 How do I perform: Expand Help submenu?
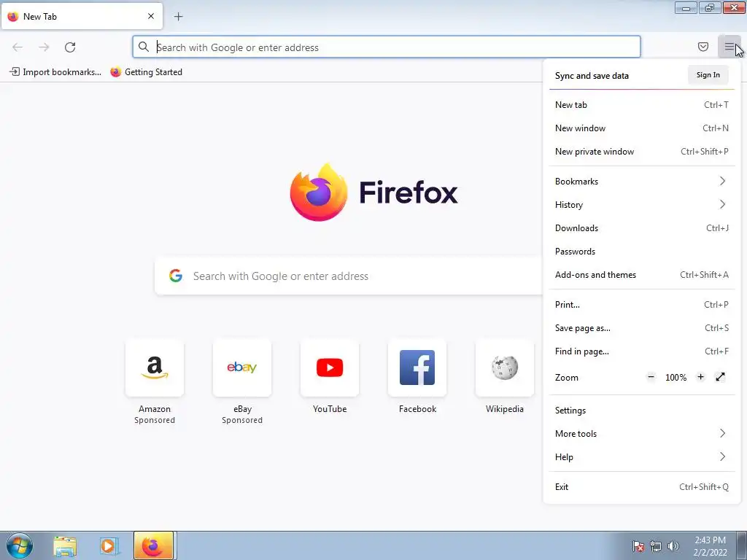(642, 457)
